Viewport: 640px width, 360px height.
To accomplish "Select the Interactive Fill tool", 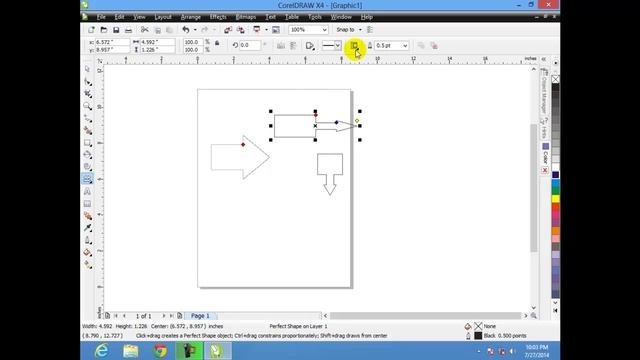I will 87,265.
